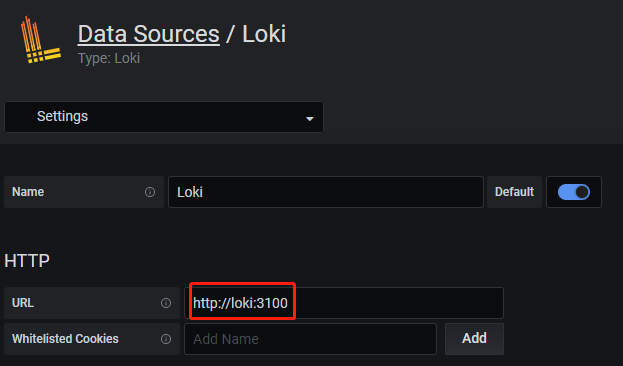Click the HTTP section heading
This screenshot has height=366, width=623.
tap(27, 261)
